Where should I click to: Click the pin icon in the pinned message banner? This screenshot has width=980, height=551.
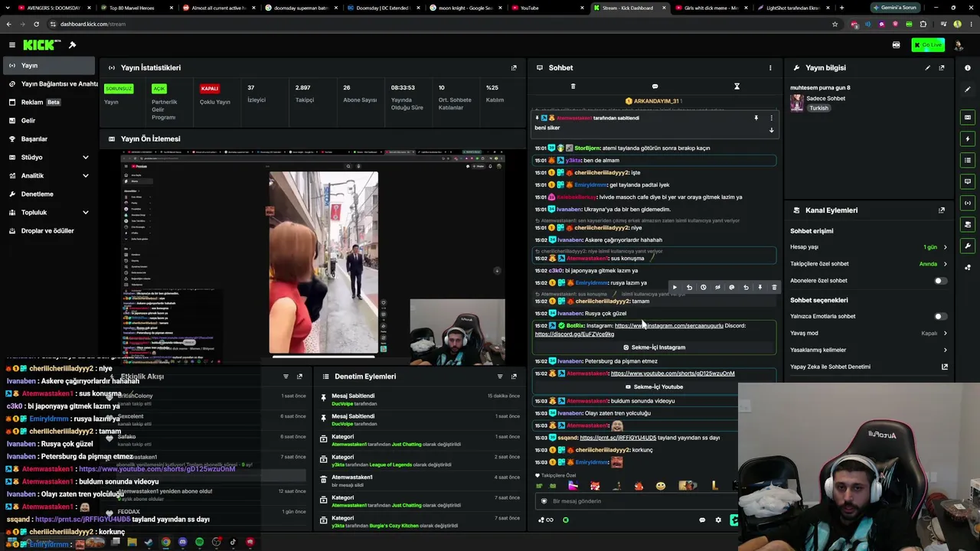tap(756, 118)
